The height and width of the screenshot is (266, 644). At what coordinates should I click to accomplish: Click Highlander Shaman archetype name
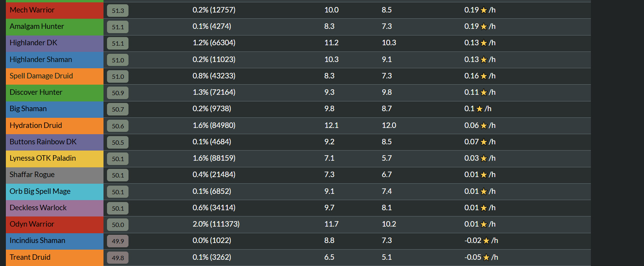point(41,59)
